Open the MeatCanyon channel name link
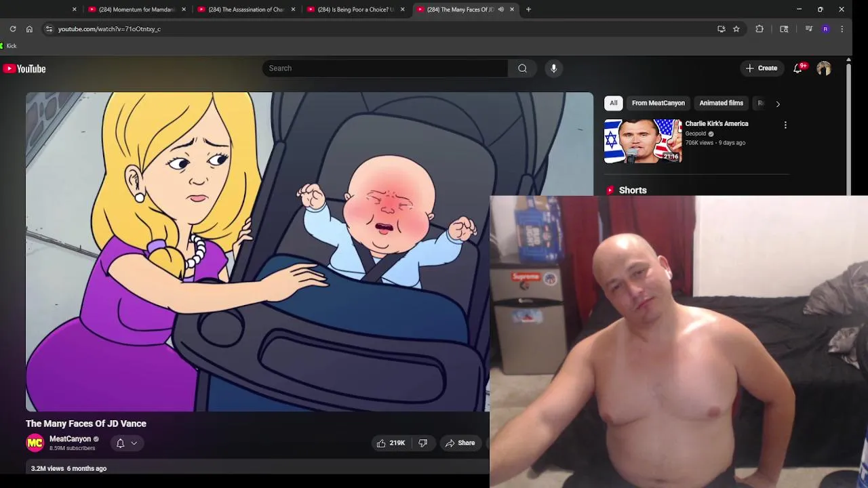The width and height of the screenshot is (868, 488). [70, 439]
